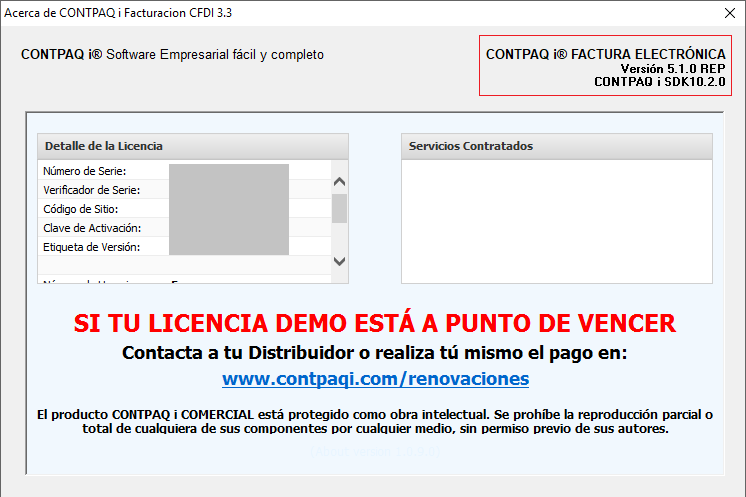The height and width of the screenshot is (497, 746).
Task: Click the 'Servicios Contratados' header
Action: pos(557,146)
